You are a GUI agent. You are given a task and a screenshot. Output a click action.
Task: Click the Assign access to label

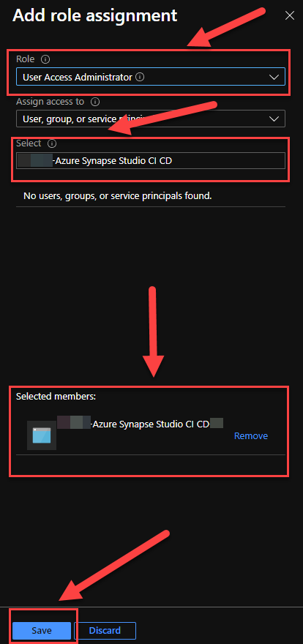[x=50, y=101]
